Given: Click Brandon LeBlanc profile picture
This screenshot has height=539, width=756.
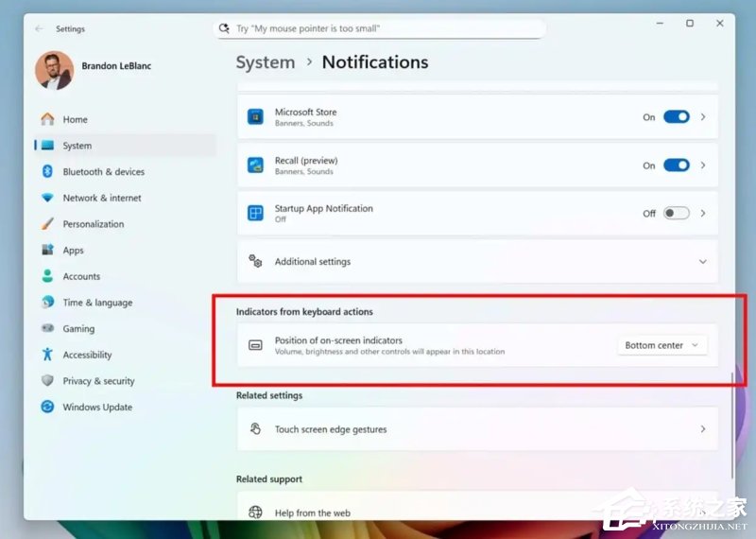Looking at the screenshot, I should point(55,71).
